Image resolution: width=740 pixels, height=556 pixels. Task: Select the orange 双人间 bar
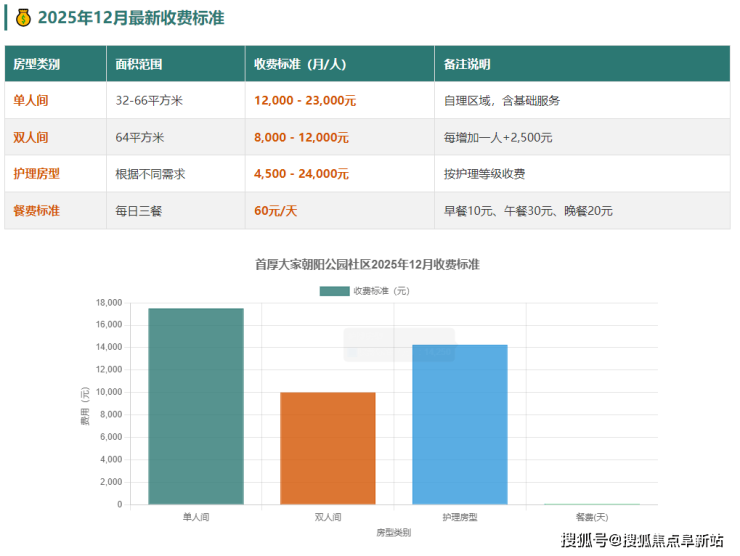click(x=328, y=448)
